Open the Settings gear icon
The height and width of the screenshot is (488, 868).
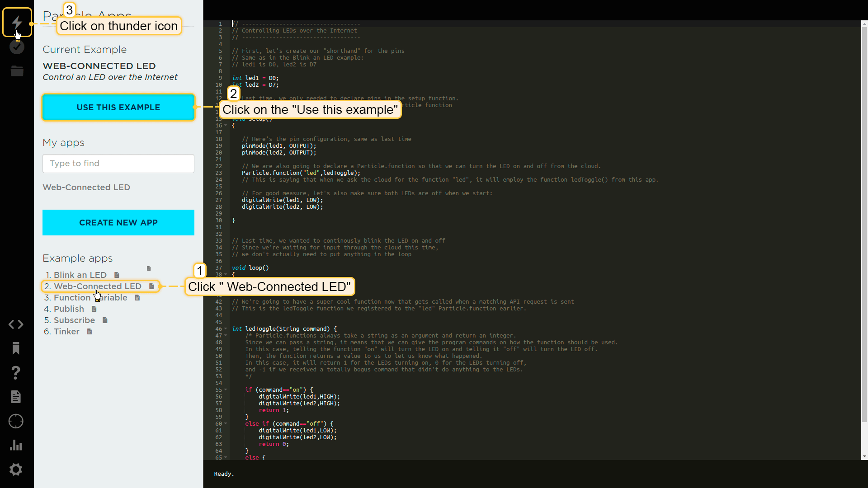pyautogui.click(x=16, y=469)
